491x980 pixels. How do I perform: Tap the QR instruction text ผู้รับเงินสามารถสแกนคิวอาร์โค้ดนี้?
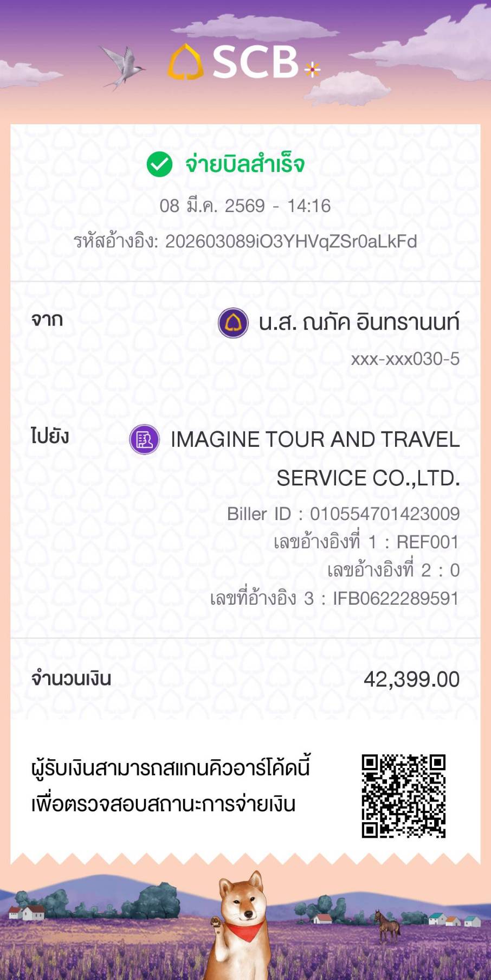(x=170, y=768)
